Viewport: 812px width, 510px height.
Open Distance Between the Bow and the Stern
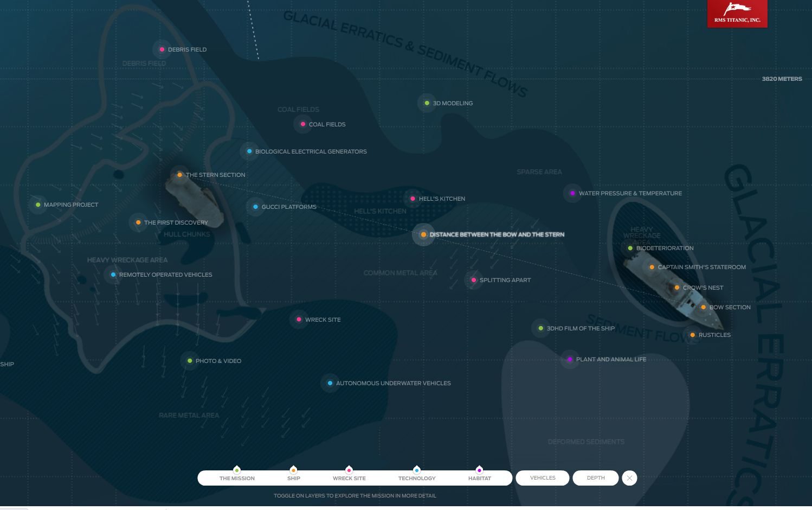(497, 234)
